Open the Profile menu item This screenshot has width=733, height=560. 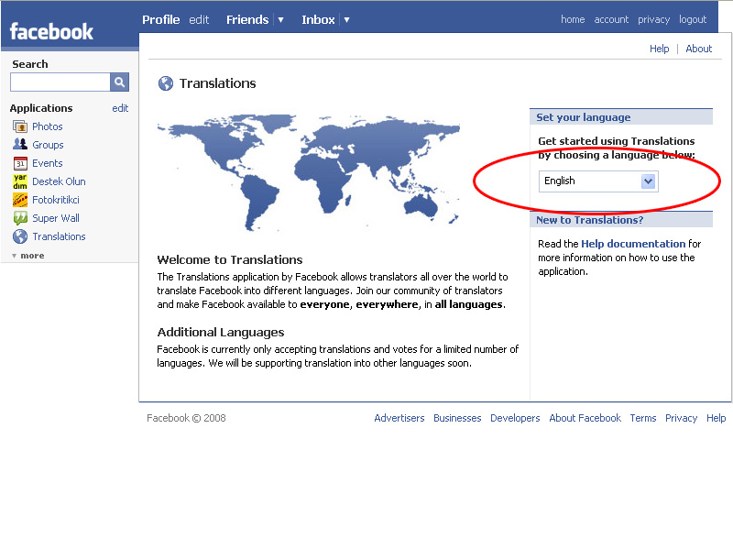click(161, 19)
